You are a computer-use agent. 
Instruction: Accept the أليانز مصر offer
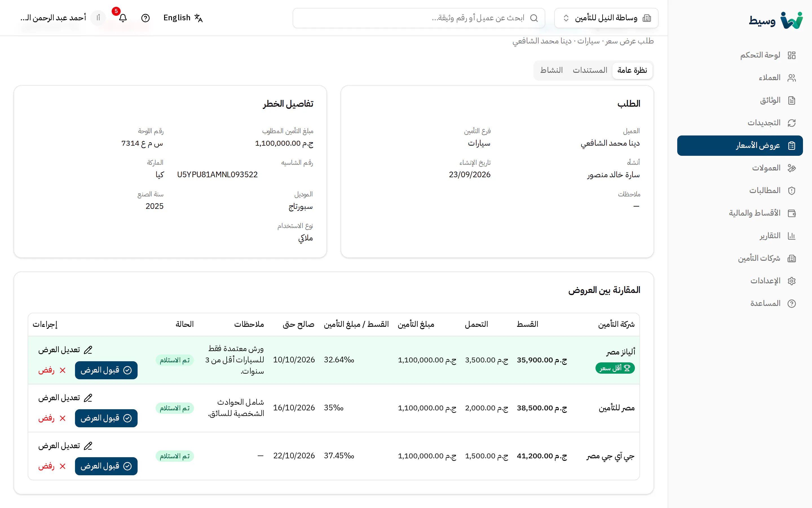(106, 370)
